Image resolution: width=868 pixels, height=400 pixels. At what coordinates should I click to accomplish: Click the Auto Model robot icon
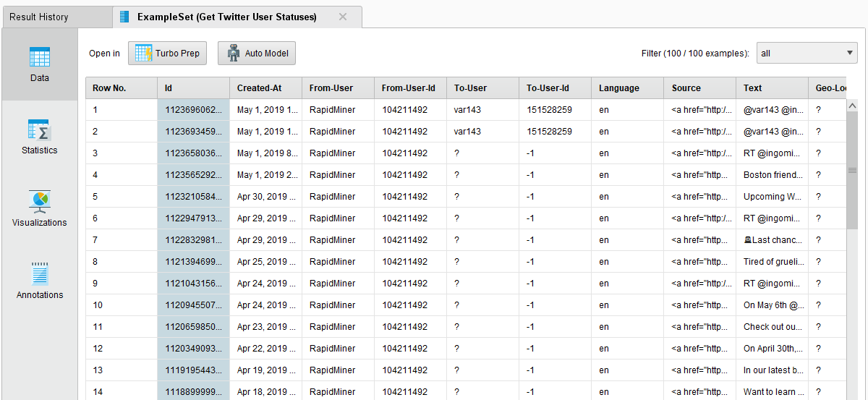point(233,54)
